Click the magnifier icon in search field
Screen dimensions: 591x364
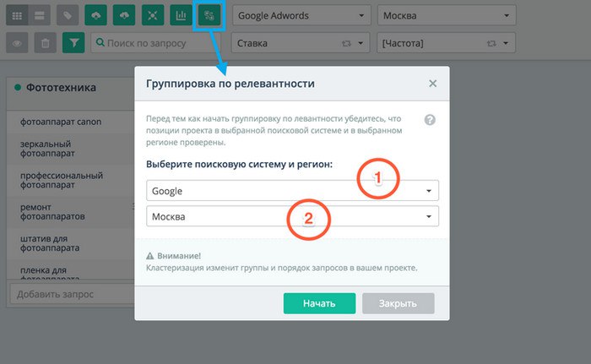[x=100, y=42]
